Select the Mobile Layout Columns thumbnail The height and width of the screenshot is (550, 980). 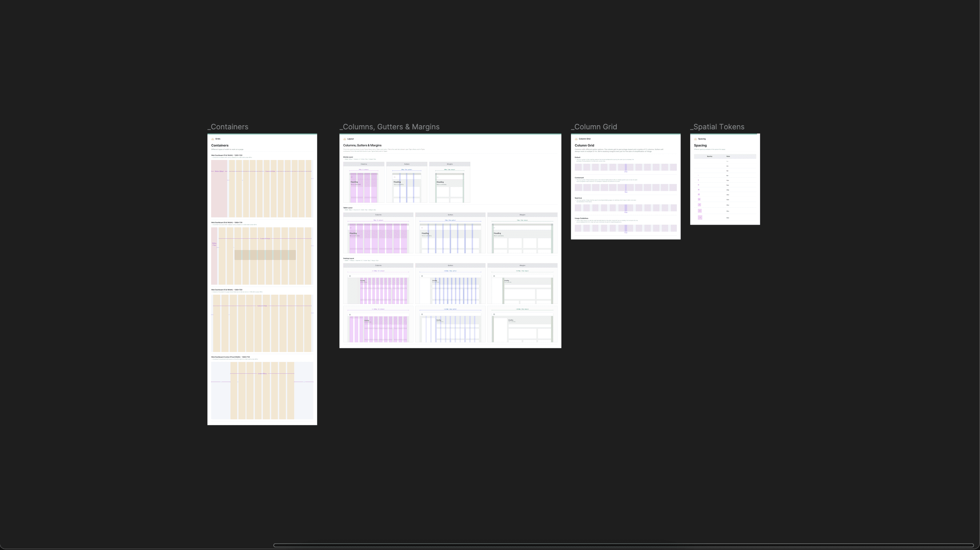click(x=364, y=186)
